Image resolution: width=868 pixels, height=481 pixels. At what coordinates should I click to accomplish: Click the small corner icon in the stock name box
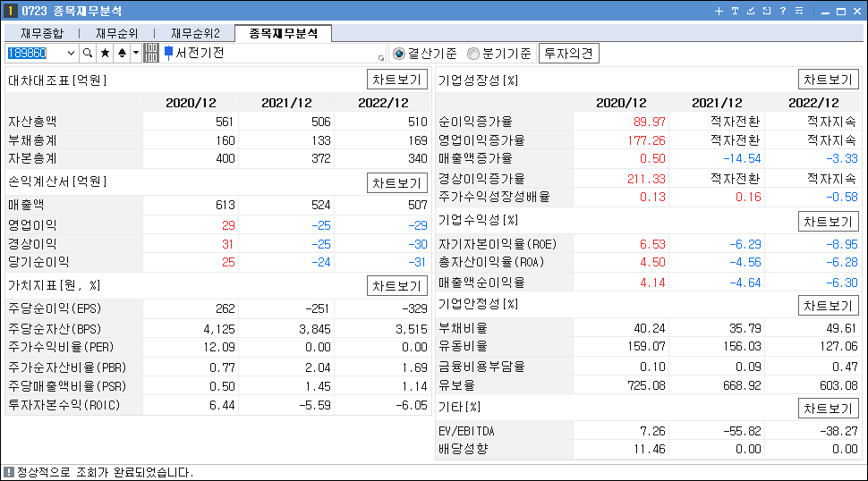click(x=381, y=57)
